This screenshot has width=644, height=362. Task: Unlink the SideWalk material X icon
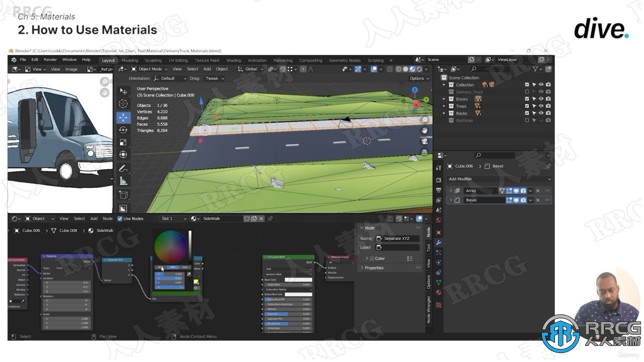(262, 219)
